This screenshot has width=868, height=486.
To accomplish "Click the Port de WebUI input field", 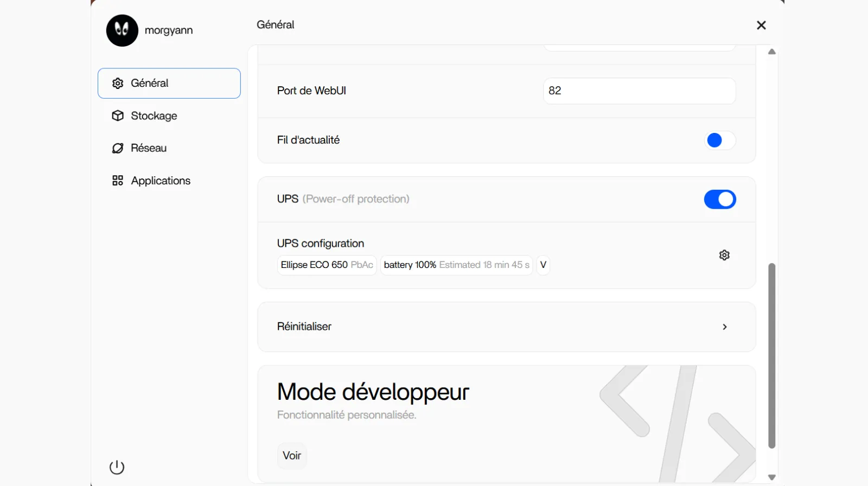I will click(639, 91).
